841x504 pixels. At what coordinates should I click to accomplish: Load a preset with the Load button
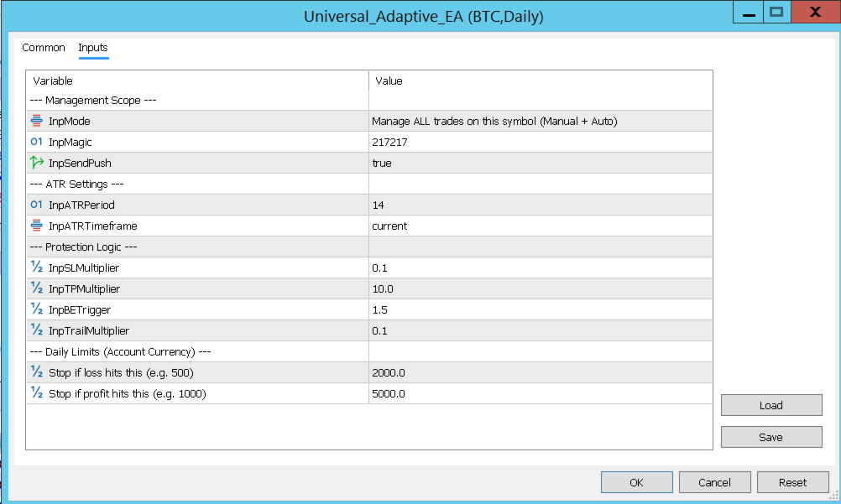[771, 405]
